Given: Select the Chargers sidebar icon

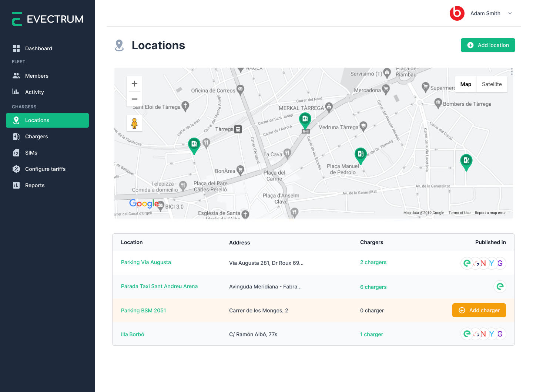Looking at the screenshot, I should pos(16,136).
